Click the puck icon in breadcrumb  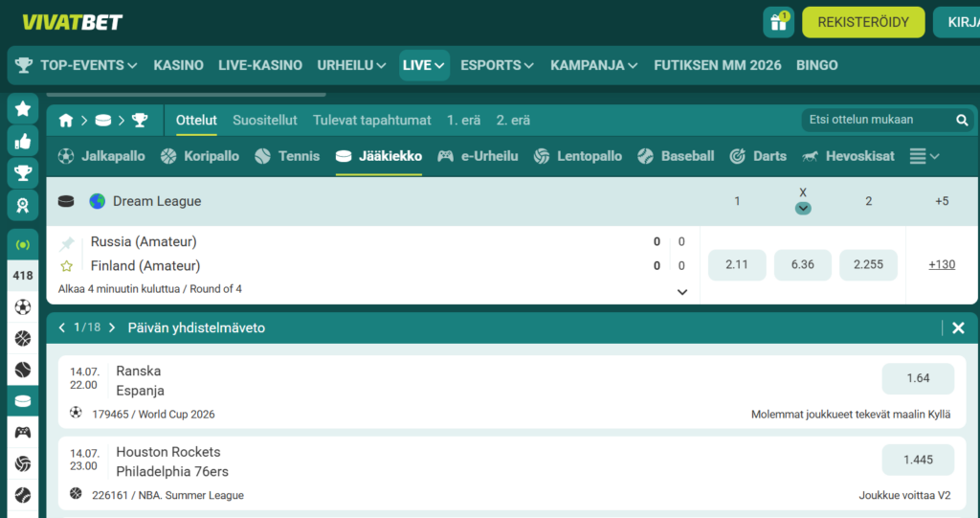pos(103,120)
